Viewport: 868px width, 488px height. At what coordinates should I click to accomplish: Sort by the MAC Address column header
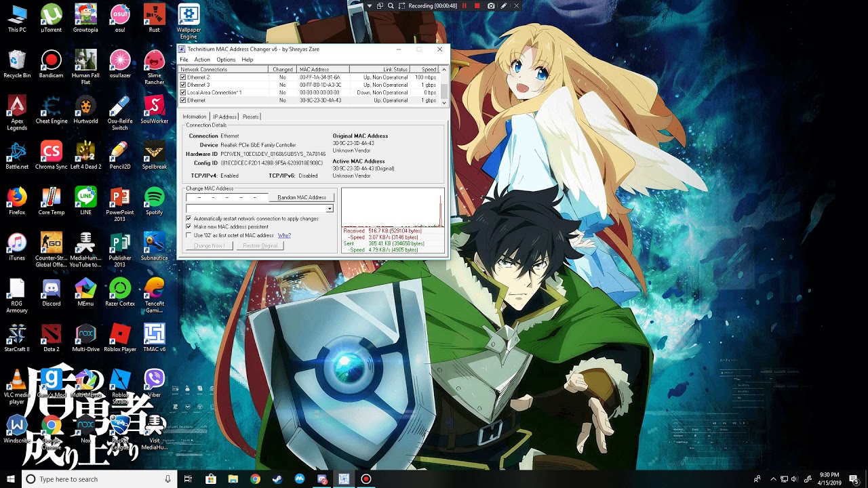(323, 69)
